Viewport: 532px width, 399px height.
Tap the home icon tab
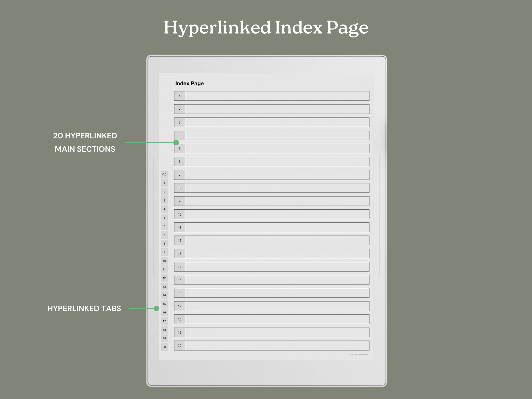pos(164,175)
